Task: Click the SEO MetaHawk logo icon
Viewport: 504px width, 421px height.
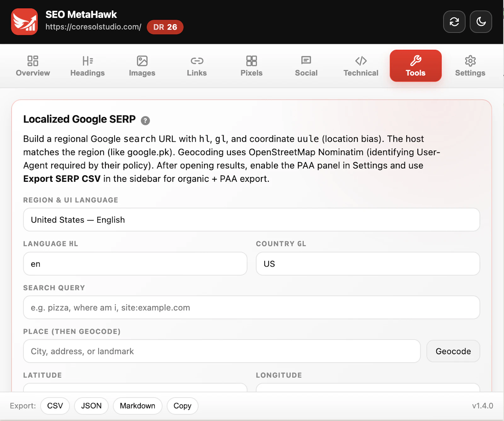Action: [x=24, y=22]
